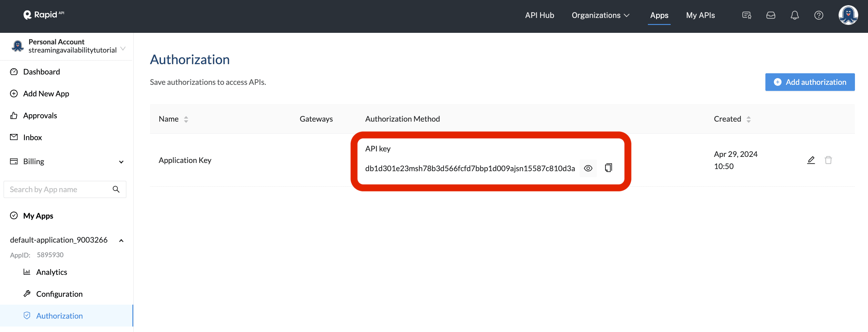This screenshot has height=332, width=868.
Task: Select the Authorization sidebar menu item
Action: pos(59,315)
